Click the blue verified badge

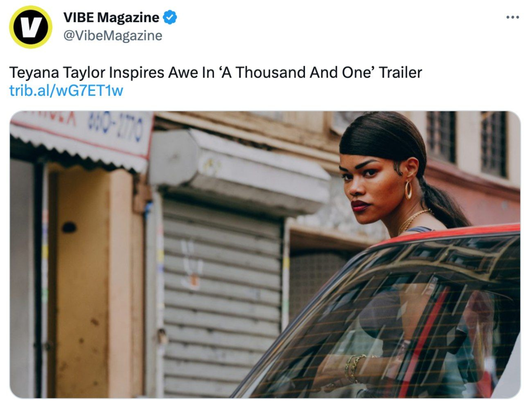click(x=170, y=17)
